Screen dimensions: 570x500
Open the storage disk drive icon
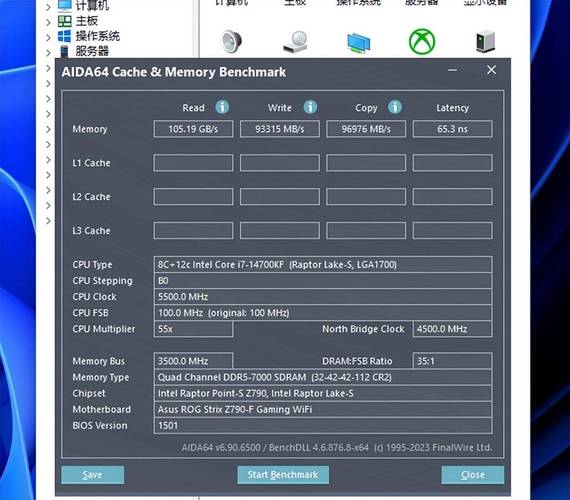coord(296,42)
